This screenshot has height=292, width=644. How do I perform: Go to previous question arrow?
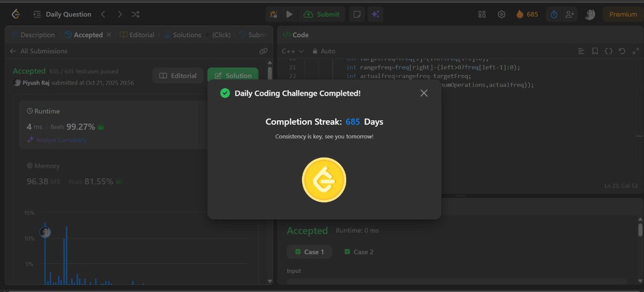pos(103,14)
